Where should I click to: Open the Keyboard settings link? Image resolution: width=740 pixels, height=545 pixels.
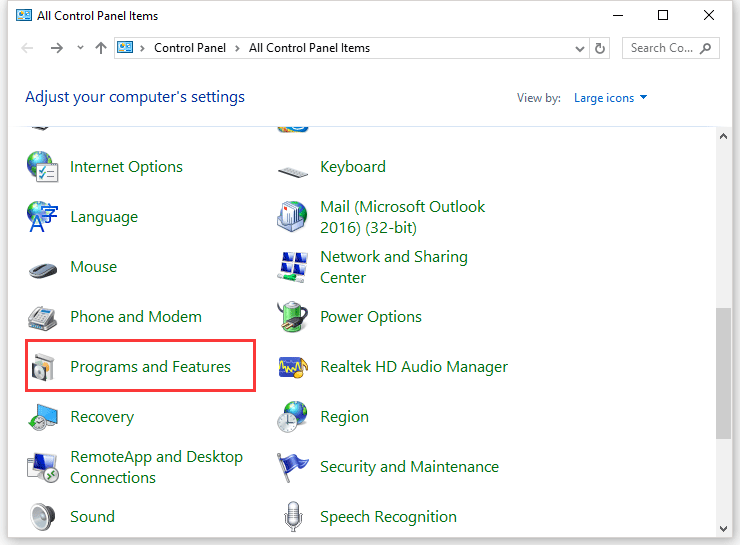pyautogui.click(x=353, y=167)
